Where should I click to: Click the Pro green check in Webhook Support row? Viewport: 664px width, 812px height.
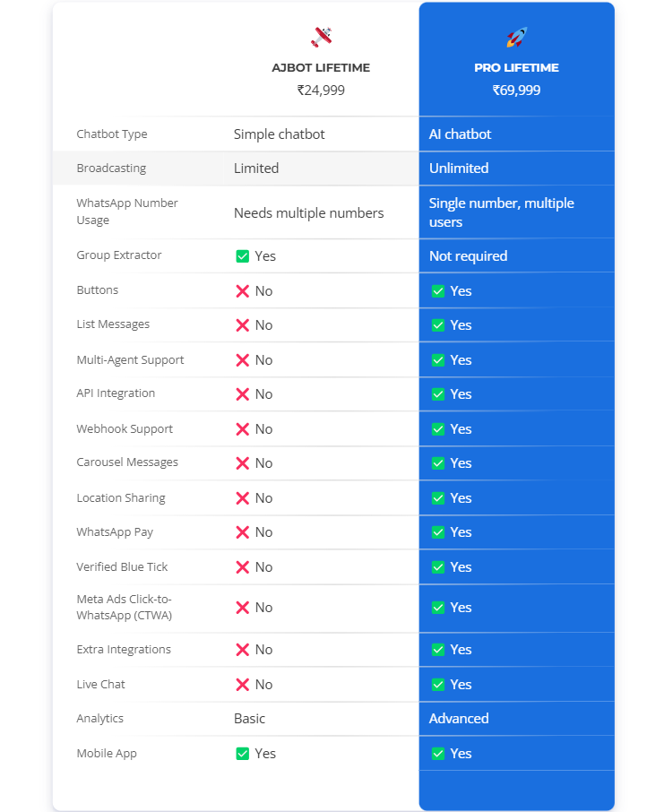click(x=438, y=428)
